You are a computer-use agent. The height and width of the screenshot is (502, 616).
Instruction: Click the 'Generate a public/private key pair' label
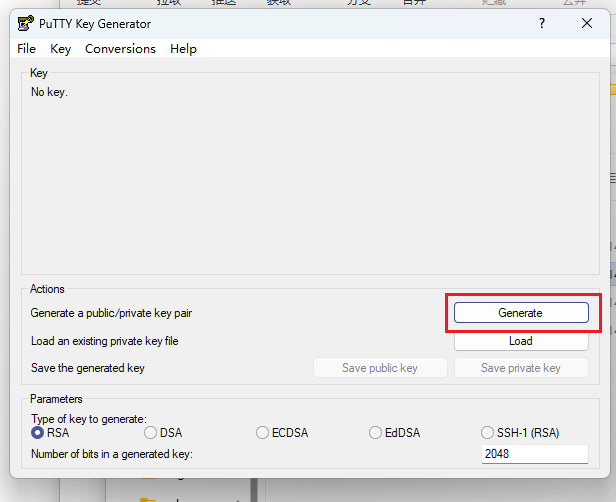coord(111,313)
